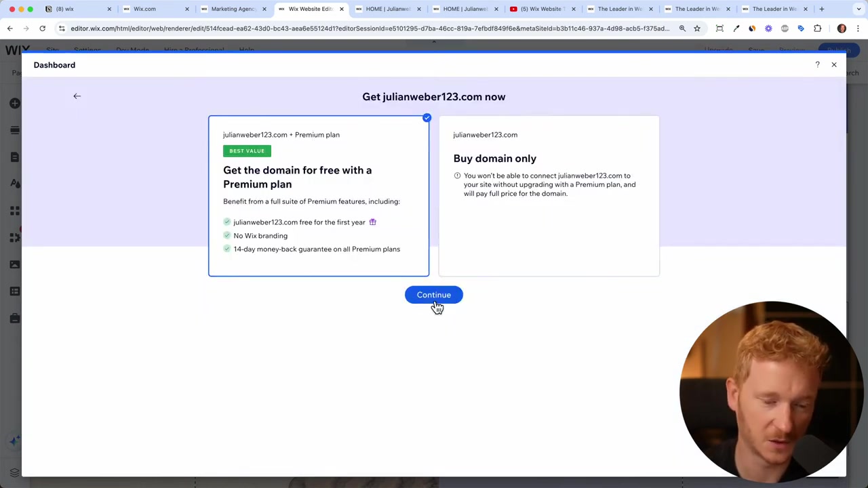The image size is (868, 488).
Task: Open the zoom magnifier in address bar
Action: [x=682, y=28]
